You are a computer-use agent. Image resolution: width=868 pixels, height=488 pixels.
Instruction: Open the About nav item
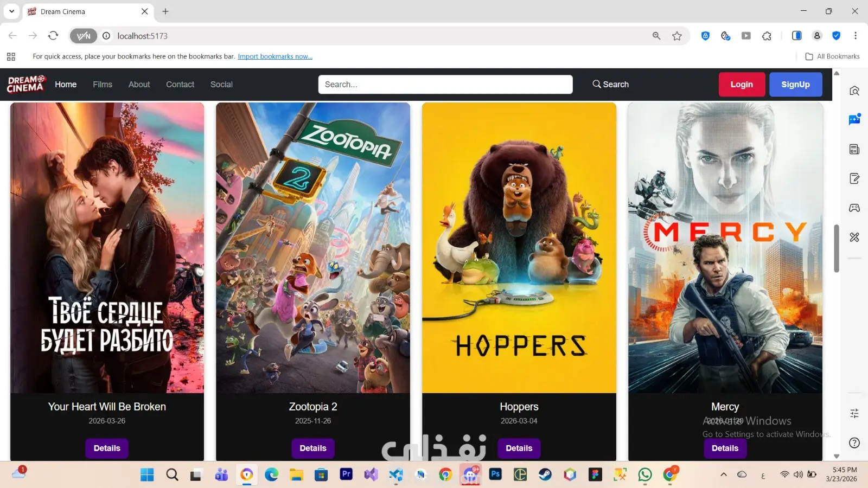pos(139,85)
